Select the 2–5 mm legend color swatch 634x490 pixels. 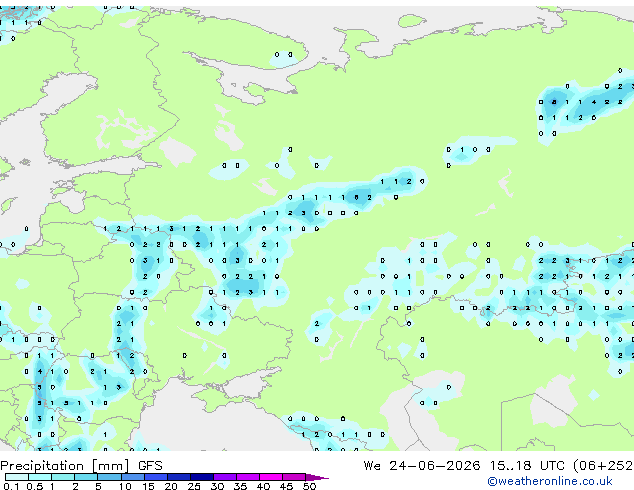tap(86, 477)
